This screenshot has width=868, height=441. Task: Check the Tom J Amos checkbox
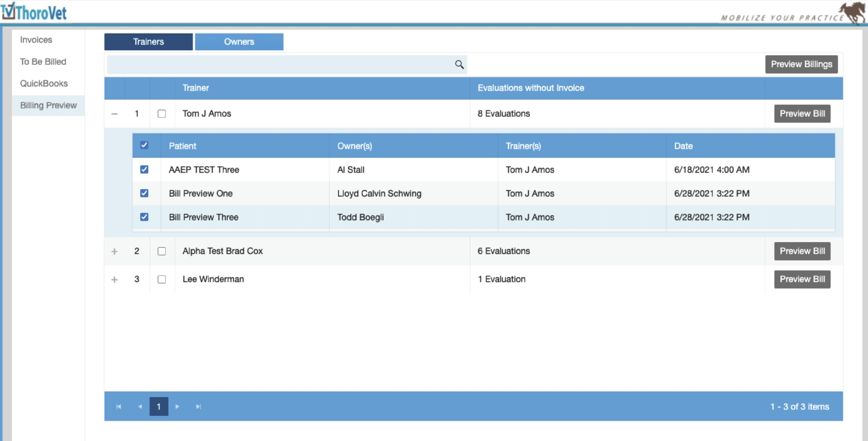tap(162, 114)
